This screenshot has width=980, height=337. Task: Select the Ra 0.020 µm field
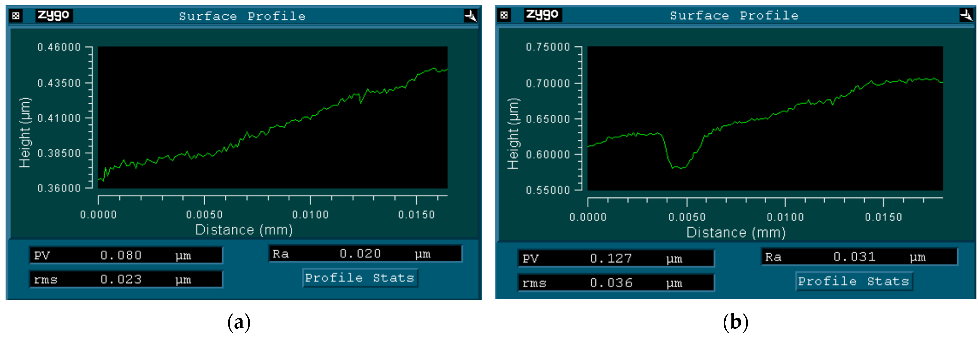coord(365,254)
